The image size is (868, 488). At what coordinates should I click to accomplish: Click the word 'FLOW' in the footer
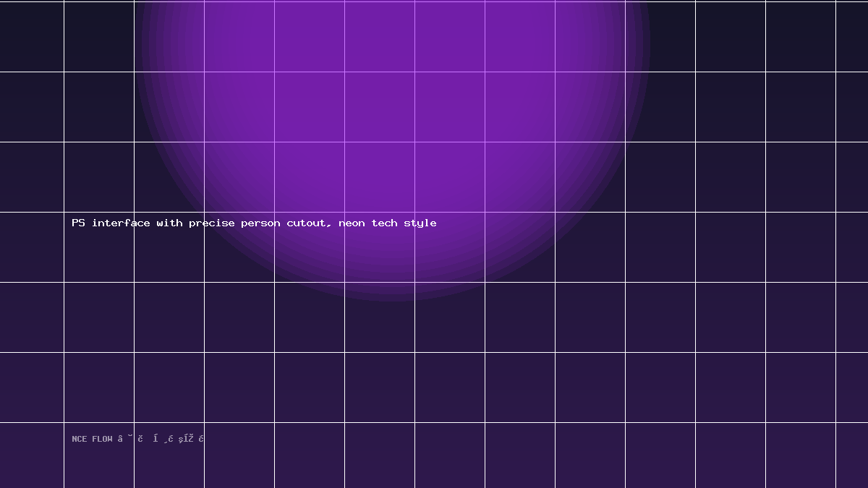(102, 439)
